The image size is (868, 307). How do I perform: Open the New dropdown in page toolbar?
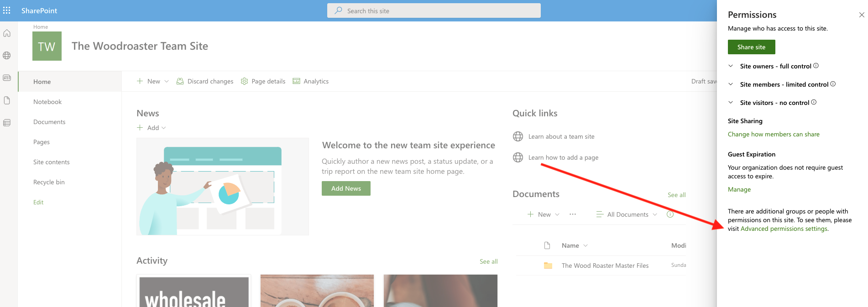click(153, 81)
